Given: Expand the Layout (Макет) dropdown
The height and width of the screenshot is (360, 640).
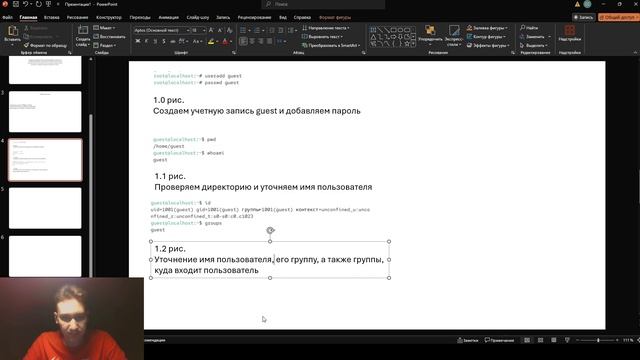Looking at the screenshot, I should 104,28.
